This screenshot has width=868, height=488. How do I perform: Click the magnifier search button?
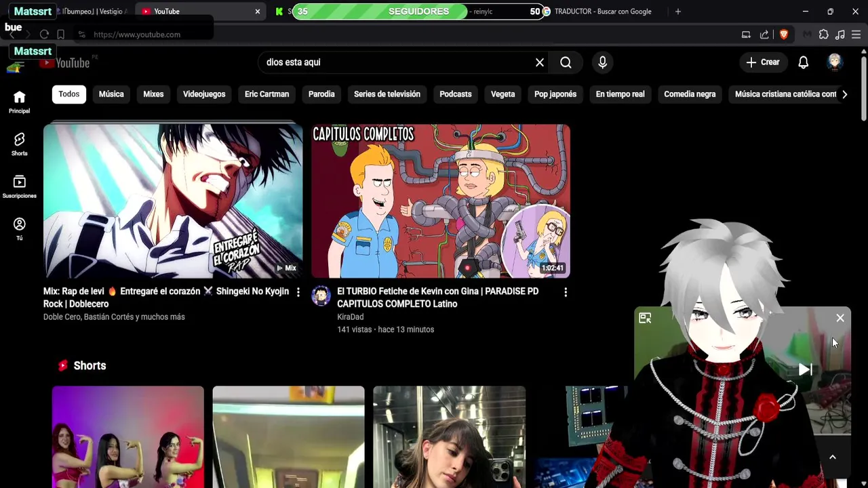pyautogui.click(x=566, y=62)
